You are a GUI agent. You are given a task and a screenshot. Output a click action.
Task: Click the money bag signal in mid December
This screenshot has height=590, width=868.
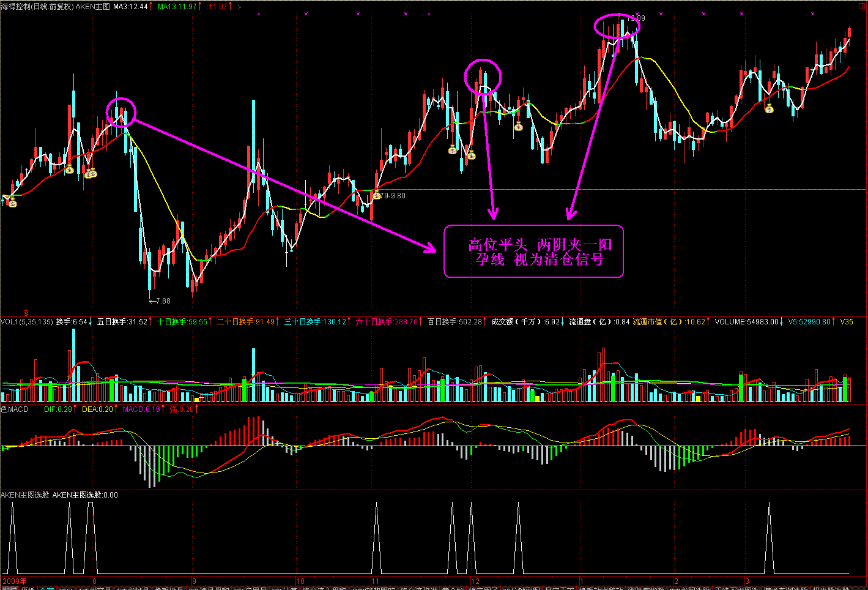[x=518, y=127]
